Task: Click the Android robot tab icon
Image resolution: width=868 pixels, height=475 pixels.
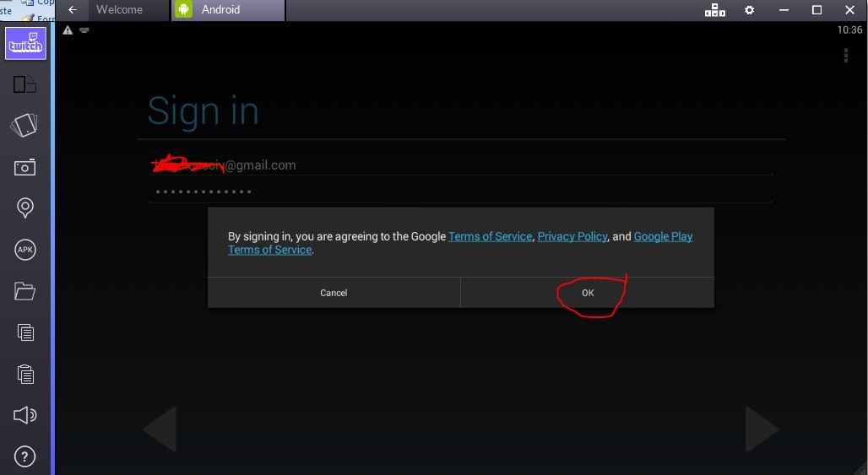Action: coord(184,9)
